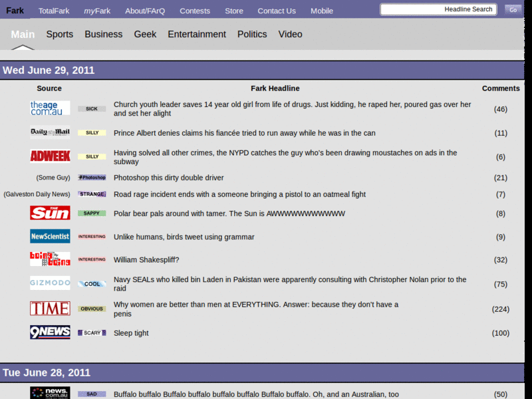
Task: Open birds tweet using grammar headline
Action: (184, 237)
